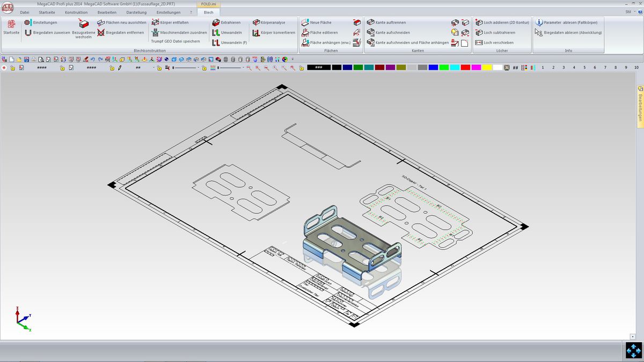Open the line type dropdown arrow
This screenshot has width=644, height=362.
(x=199, y=68)
